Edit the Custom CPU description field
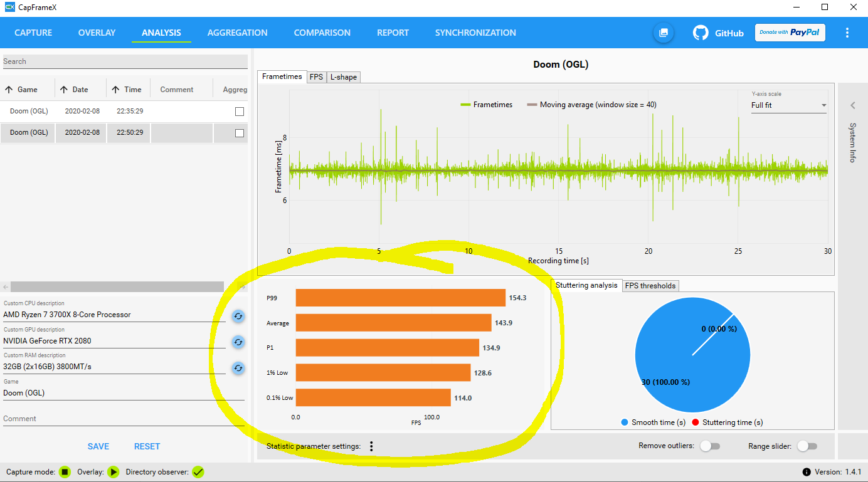Viewport: 868px width, 482px height. pos(114,315)
